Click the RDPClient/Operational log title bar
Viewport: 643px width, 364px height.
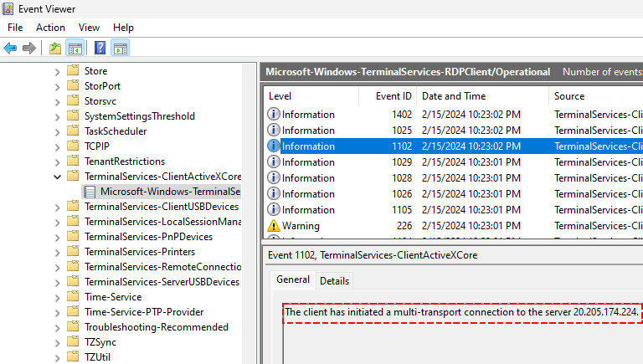click(x=451, y=72)
